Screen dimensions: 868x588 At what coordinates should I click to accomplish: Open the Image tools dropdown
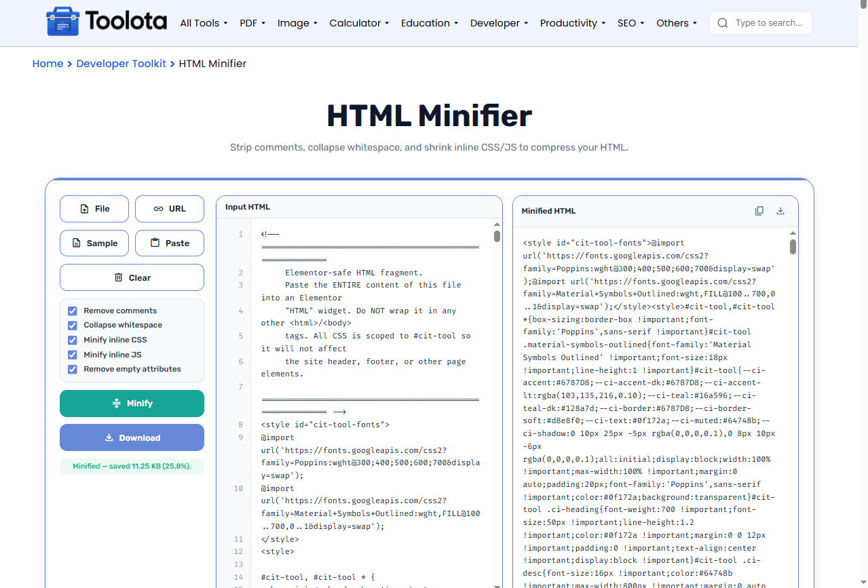[297, 23]
